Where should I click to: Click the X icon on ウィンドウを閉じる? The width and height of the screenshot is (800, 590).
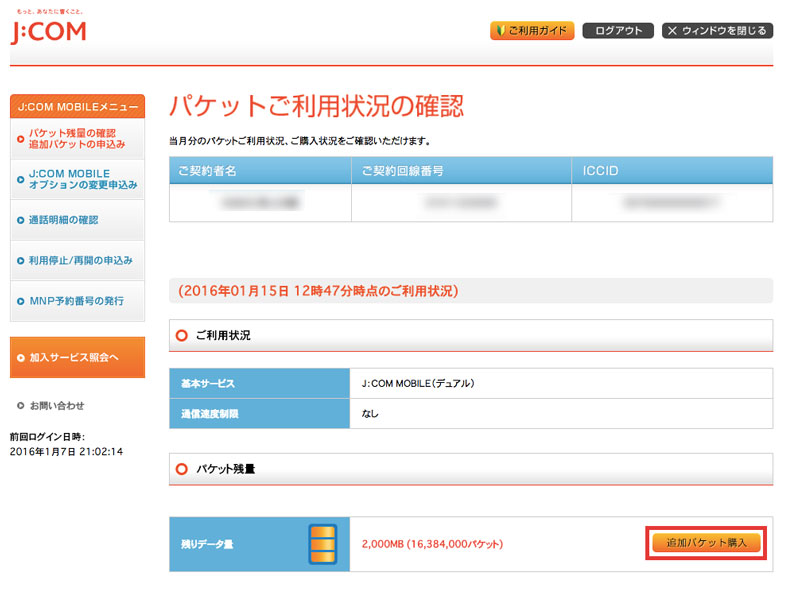[672, 31]
